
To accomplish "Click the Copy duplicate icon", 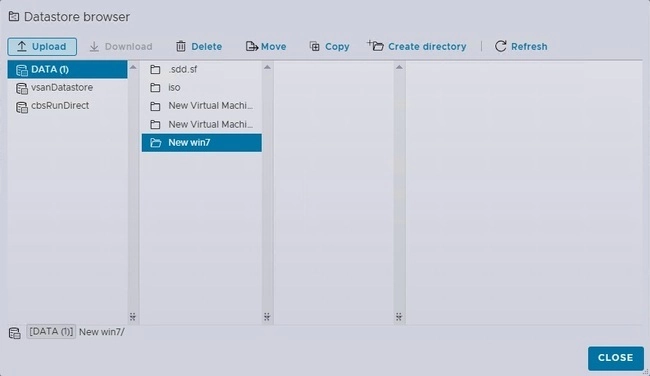I will pos(315,46).
